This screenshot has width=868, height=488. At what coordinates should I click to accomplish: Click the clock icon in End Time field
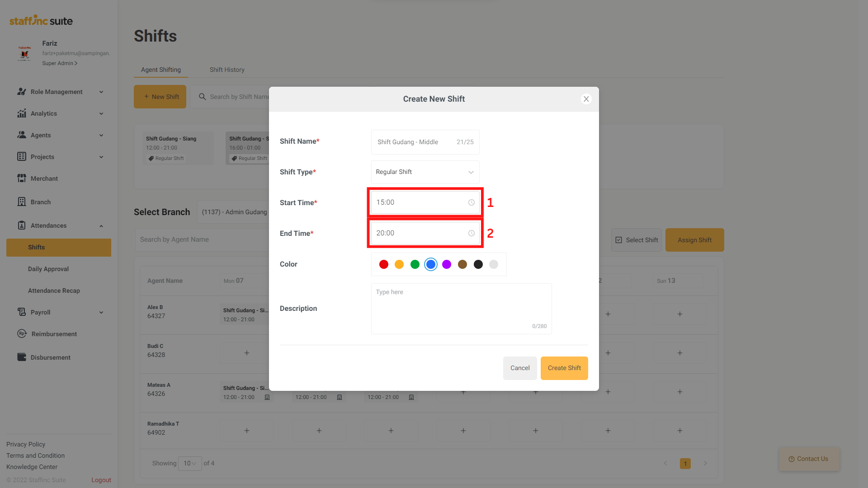click(472, 233)
